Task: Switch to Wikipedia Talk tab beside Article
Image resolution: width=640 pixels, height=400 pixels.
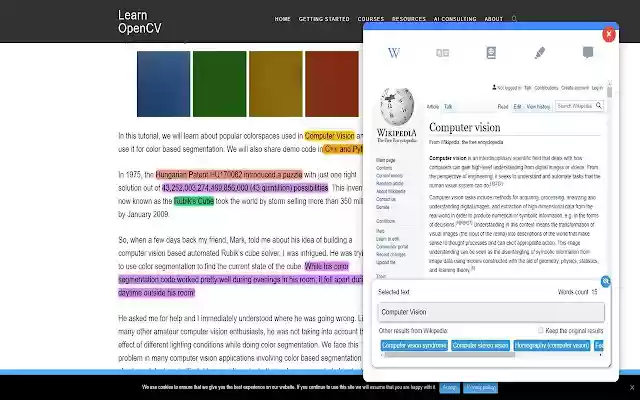Action: tap(448, 107)
